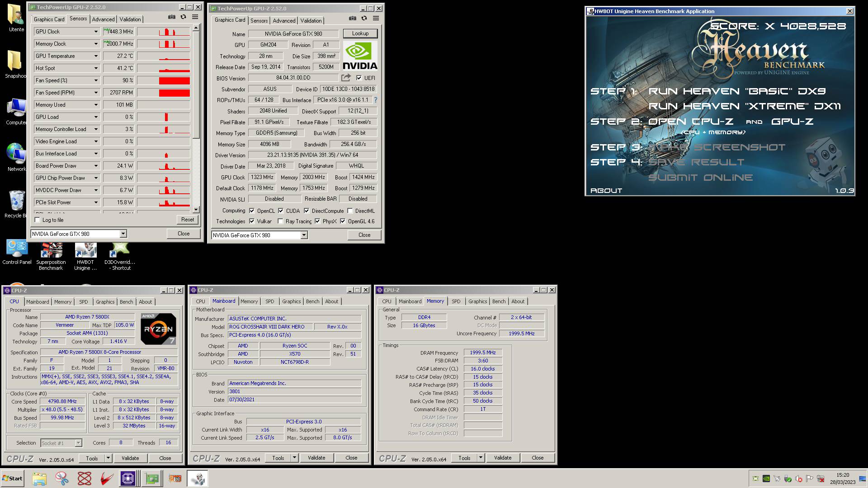Switch to Advanced tab in GPU-Z Sensors window
The image size is (868, 488).
point(103,19)
